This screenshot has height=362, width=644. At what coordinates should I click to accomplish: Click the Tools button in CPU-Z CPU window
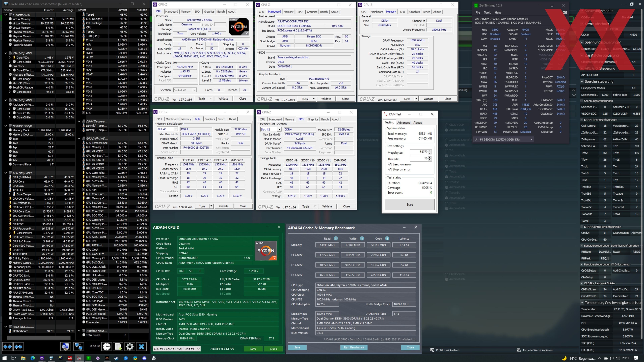click(x=202, y=98)
